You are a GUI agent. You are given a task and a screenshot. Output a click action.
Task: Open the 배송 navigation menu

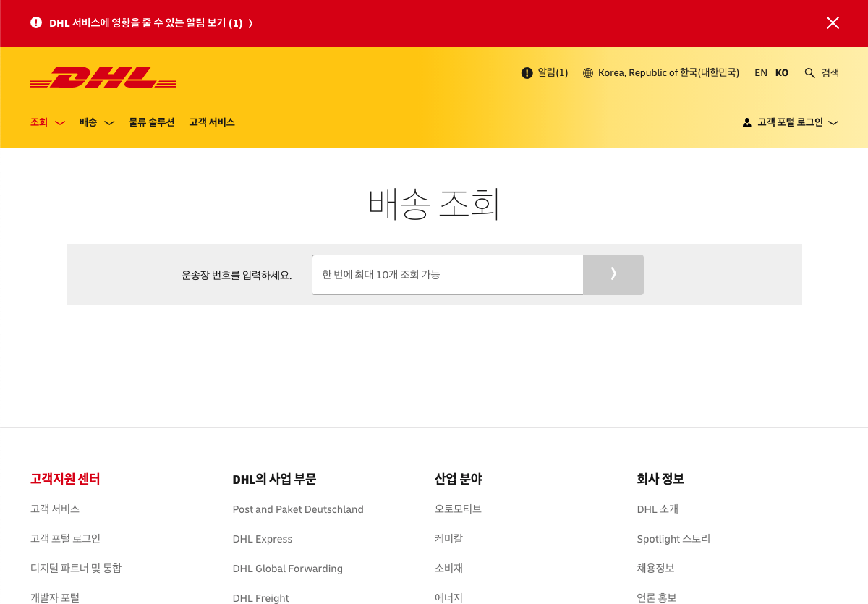tap(88, 122)
